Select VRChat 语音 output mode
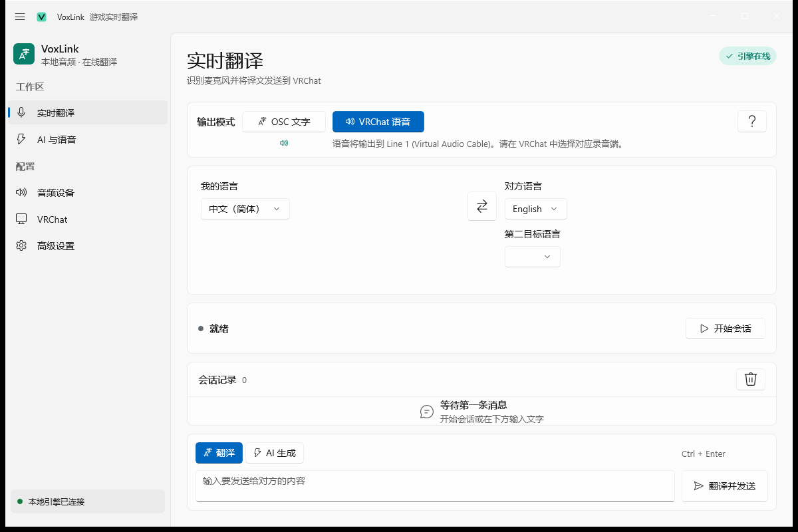 coord(378,122)
